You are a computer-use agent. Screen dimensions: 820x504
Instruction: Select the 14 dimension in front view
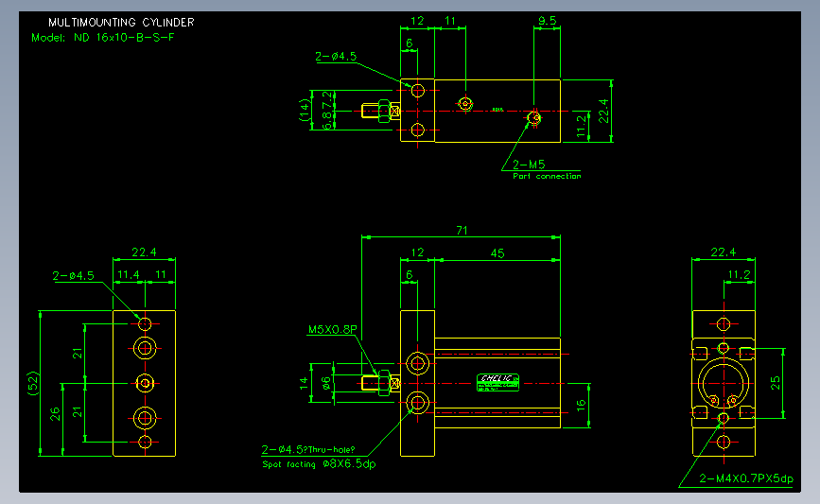305,384
